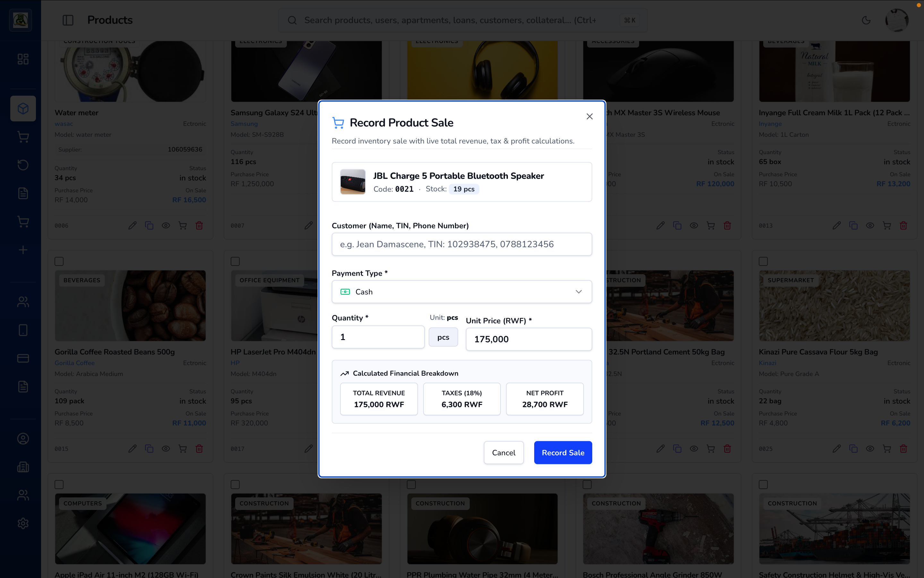Toggle the sidebar panel icon
The height and width of the screenshot is (578, 924).
pyautogui.click(x=68, y=20)
